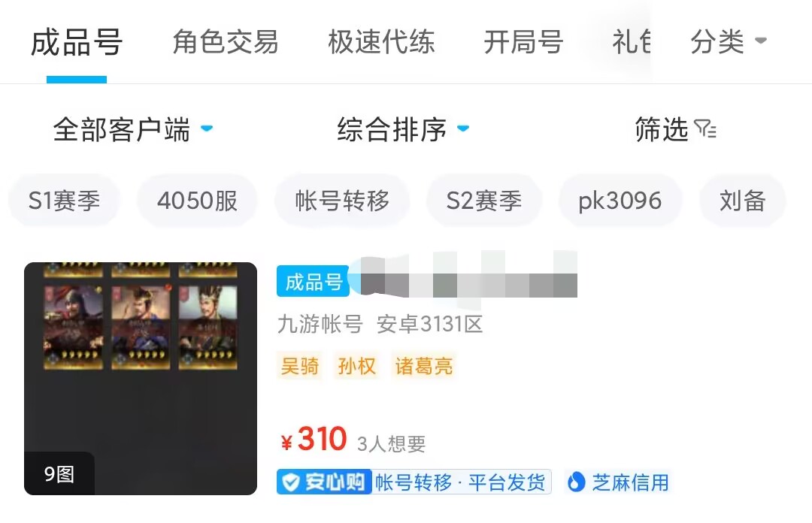
Task: Toggle the 帐号转移 filter chip
Action: tap(342, 201)
